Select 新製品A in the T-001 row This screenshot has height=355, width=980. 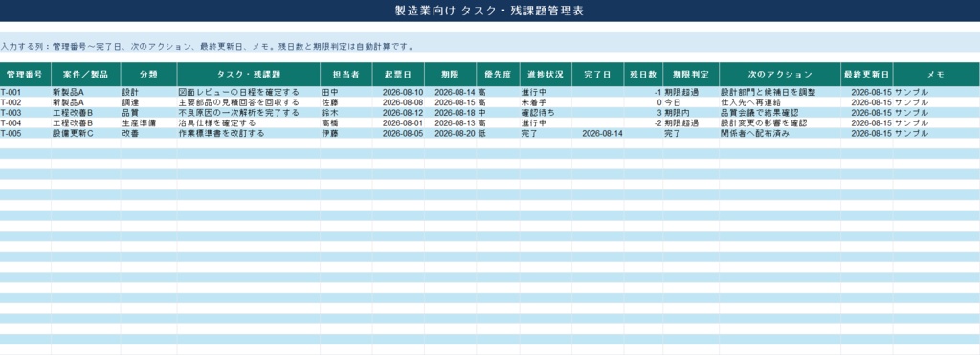[85, 92]
